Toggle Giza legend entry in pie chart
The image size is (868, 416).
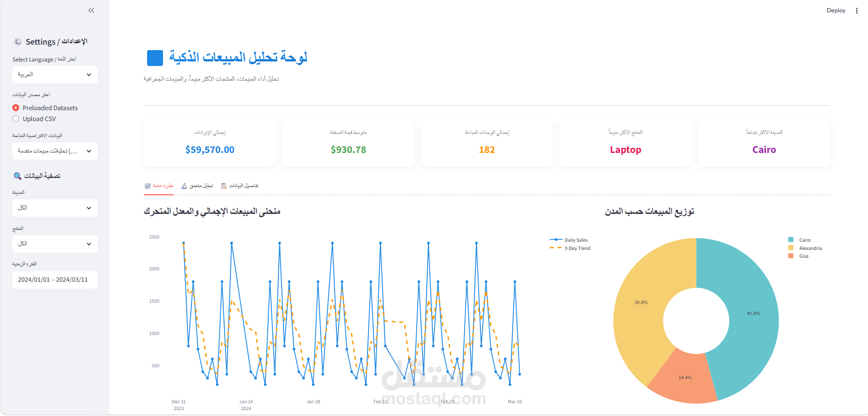click(x=798, y=256)
